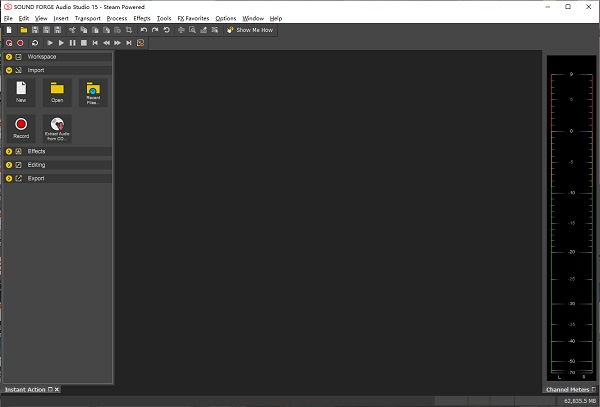Click the Channel Meters panel title
This screenshot has height=407, width=600.
567,389
